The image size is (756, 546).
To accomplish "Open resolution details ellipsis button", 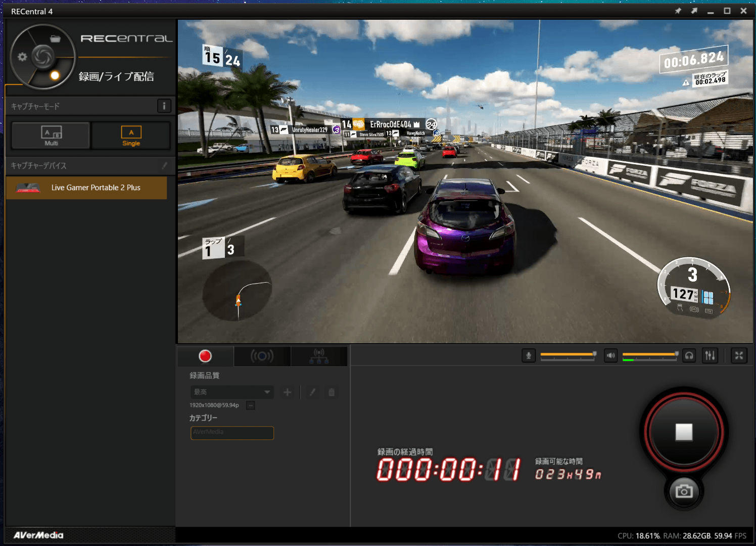I will point(251,405).
